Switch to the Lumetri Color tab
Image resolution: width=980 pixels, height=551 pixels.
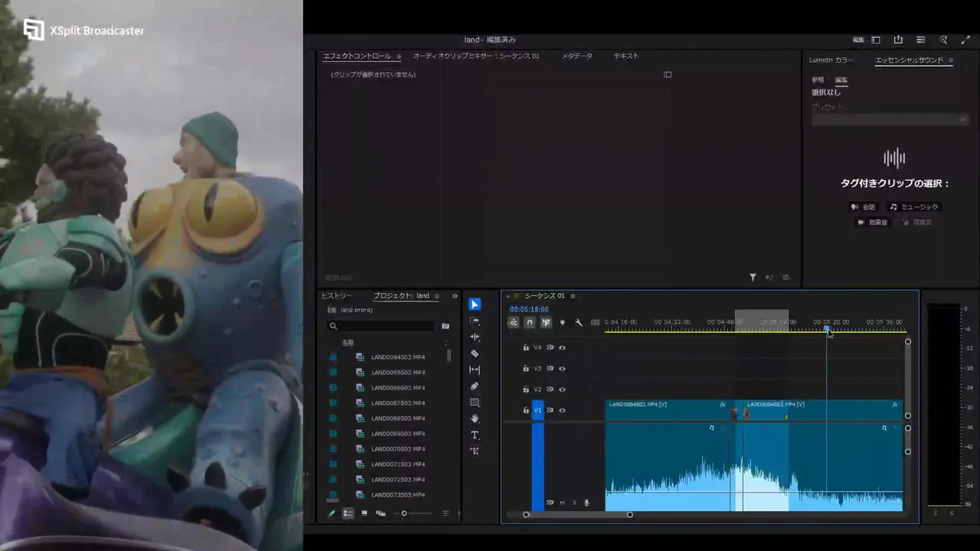coord(831,60)
